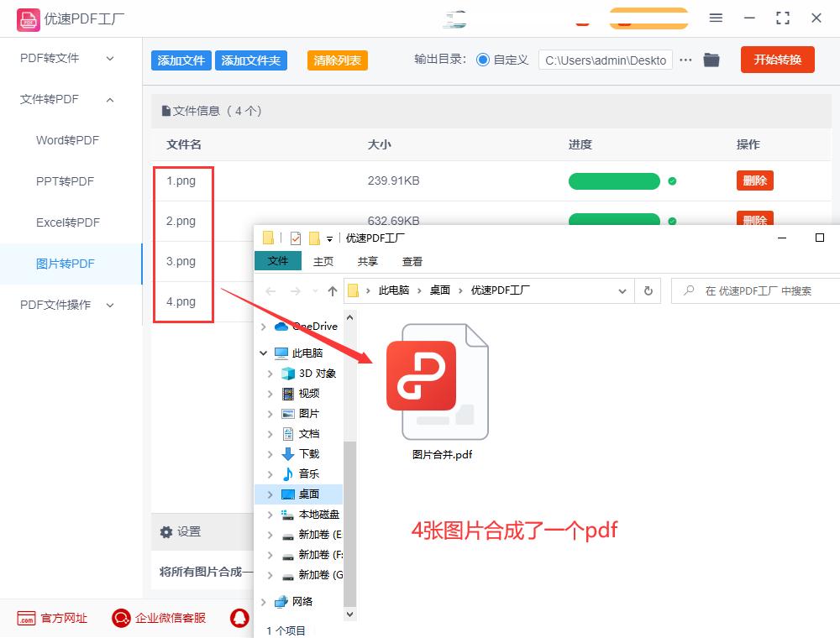Select the 图片合并.pdf file thumbnail
The image size is (840, 638).
tap(440, 380)
